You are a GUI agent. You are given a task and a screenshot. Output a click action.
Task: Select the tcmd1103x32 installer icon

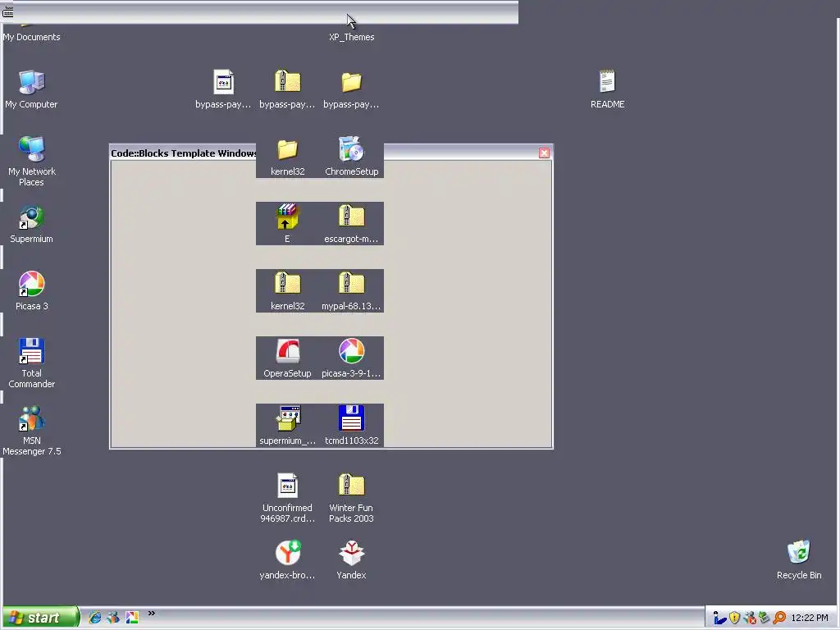point(351,418)
